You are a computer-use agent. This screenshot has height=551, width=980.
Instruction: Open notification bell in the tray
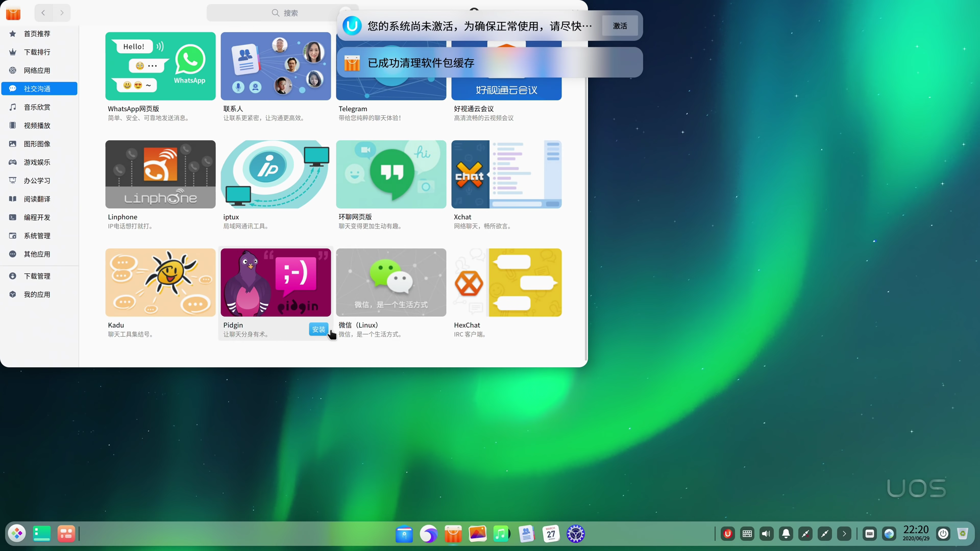pos(786,534)
